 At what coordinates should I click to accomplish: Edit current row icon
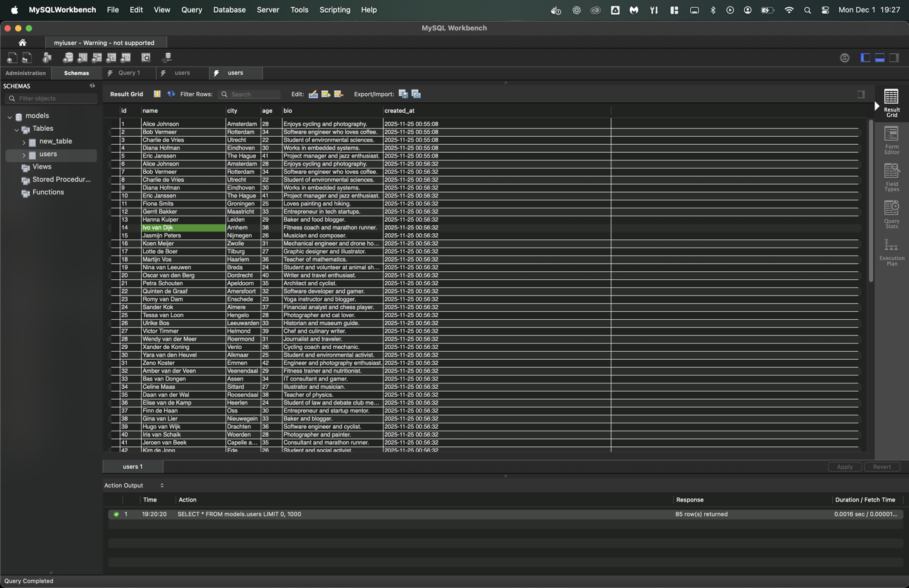click(x=313, y=94)
